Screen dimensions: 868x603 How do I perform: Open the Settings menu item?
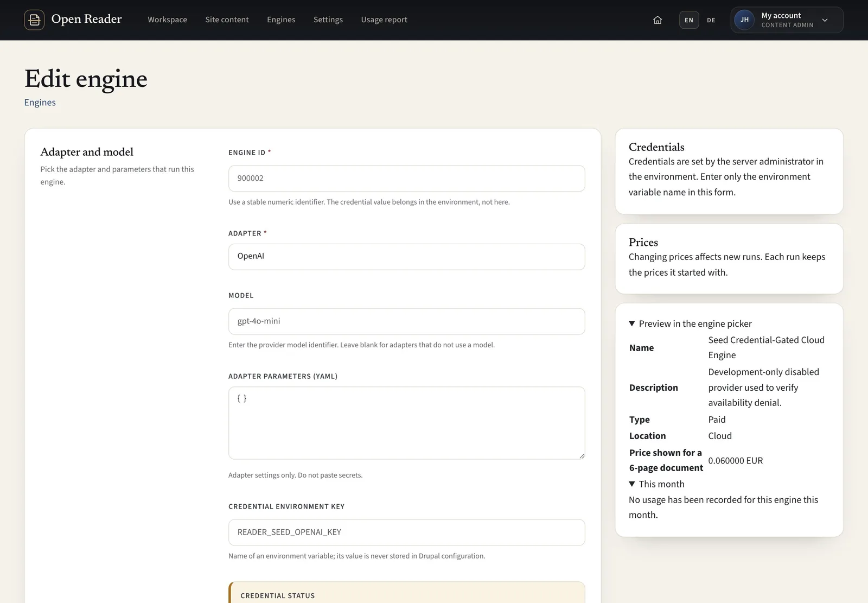(328, 20)
